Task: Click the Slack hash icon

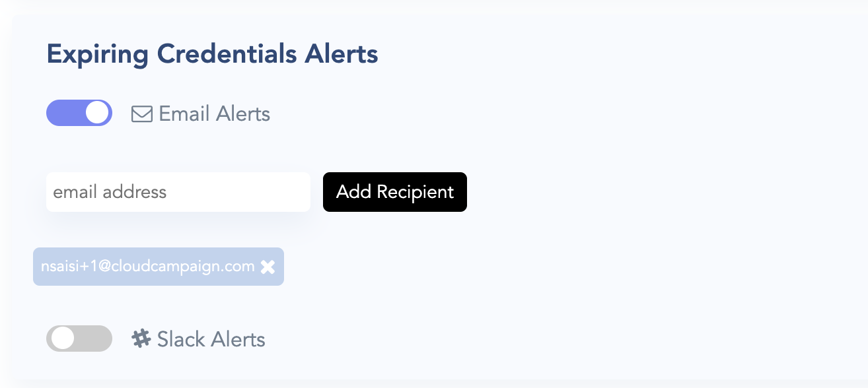Action: [x=141, y=339]
